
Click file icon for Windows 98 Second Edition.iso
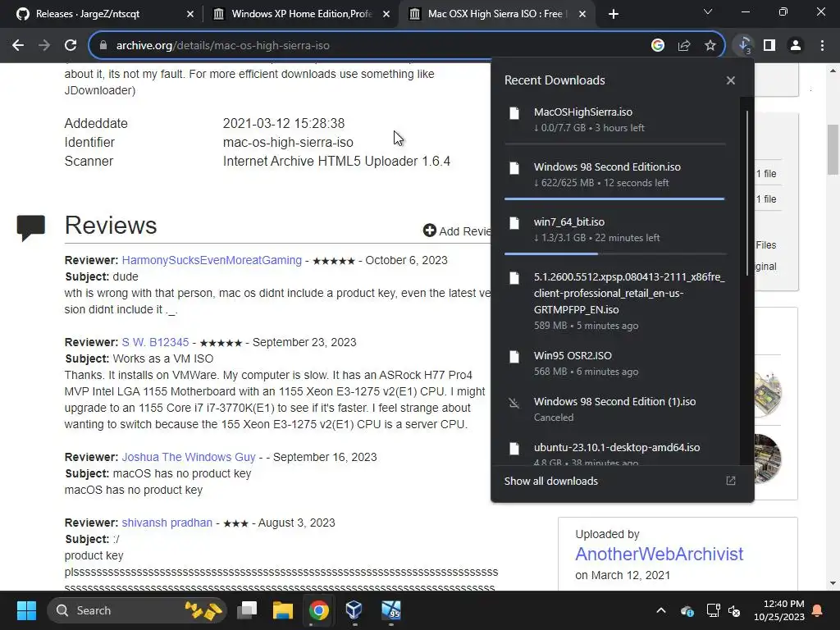point(514,167)
